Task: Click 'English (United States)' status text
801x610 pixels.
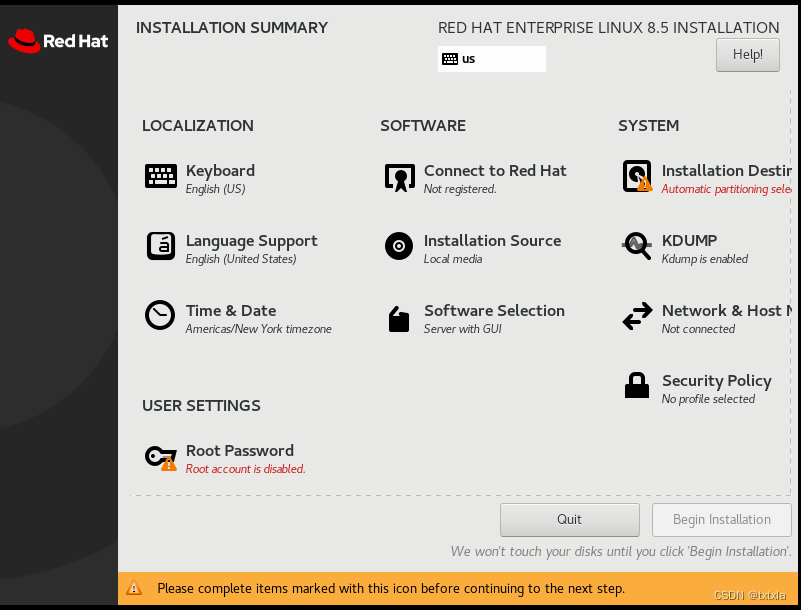Action: tap(241, 259)
